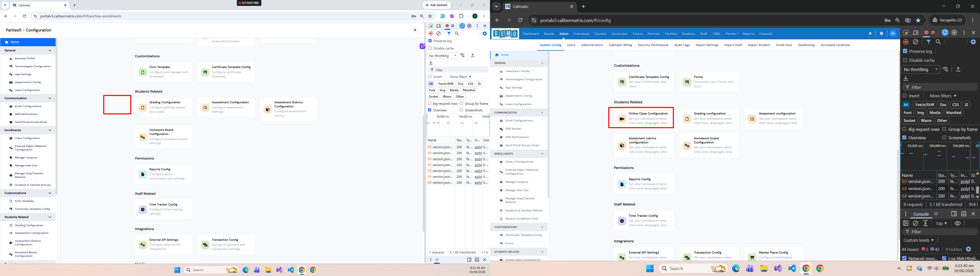
Task: Enable Screenshots checkbox in left window DevTools
Action: coord(461,110)
